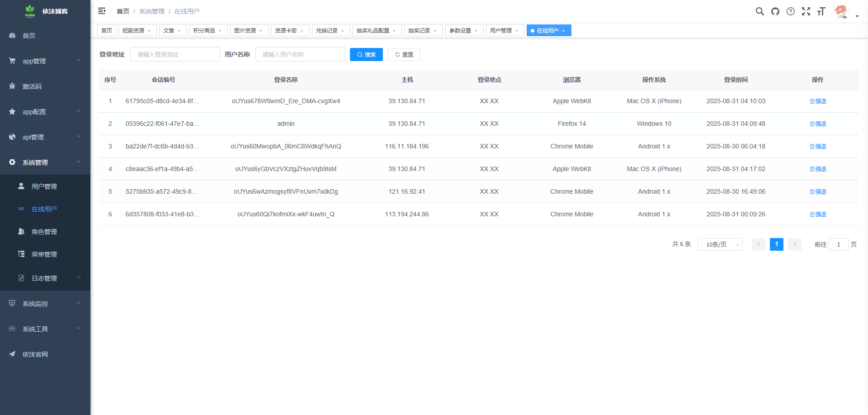Focus the 登录地址 input field
This screenshot has width=868, height=415.
pyautogui.click(x=175, y=55)
